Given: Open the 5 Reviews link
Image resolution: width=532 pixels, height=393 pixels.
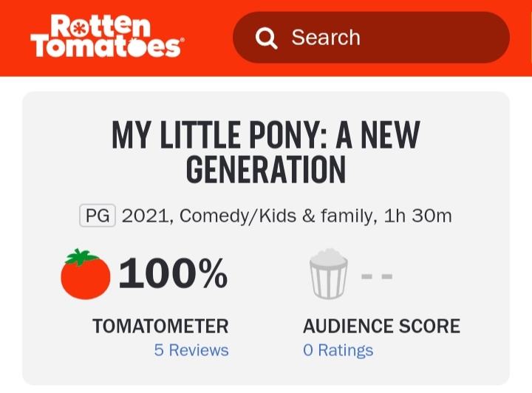Looking at the screenshot, I should click(191, 350).
